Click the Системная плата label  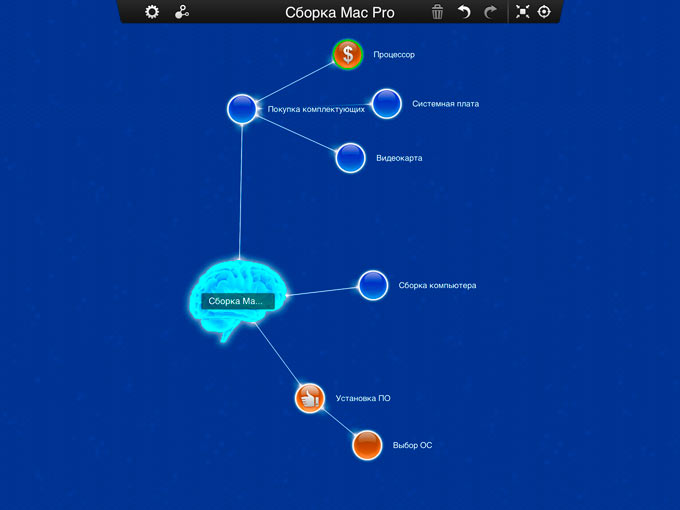pyautogui.click(x=445, y=104)
